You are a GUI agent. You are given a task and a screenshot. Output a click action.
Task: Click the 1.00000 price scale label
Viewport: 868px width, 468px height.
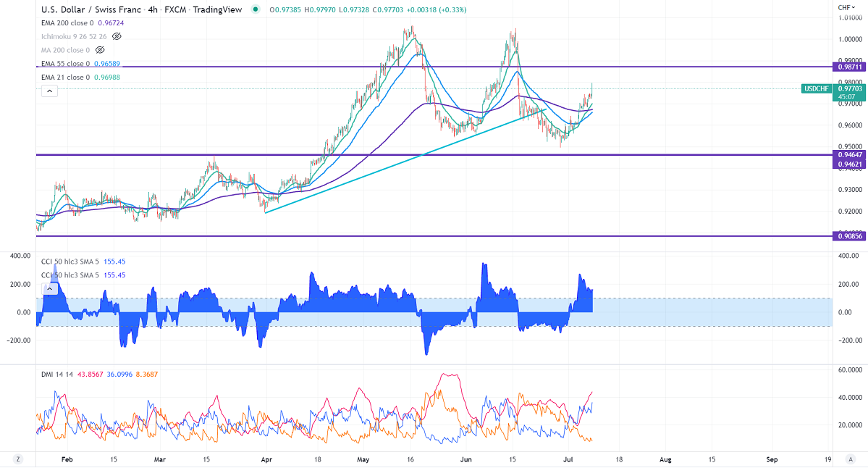(x=851, y=39)
